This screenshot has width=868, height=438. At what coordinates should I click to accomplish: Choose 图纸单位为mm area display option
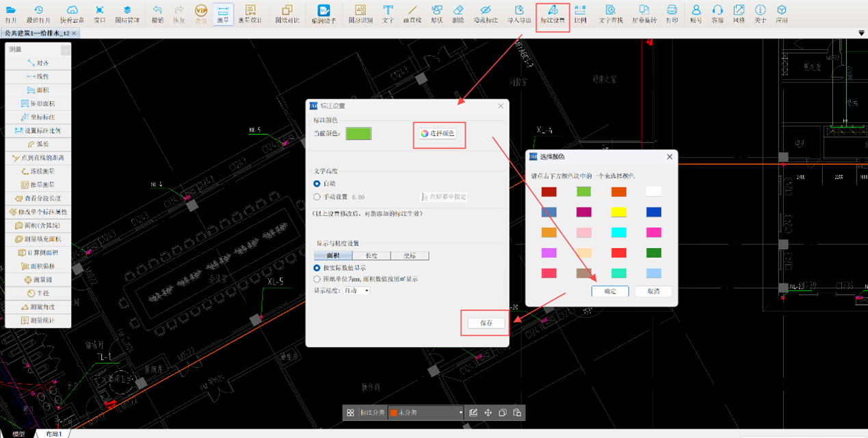coord(317,279)
